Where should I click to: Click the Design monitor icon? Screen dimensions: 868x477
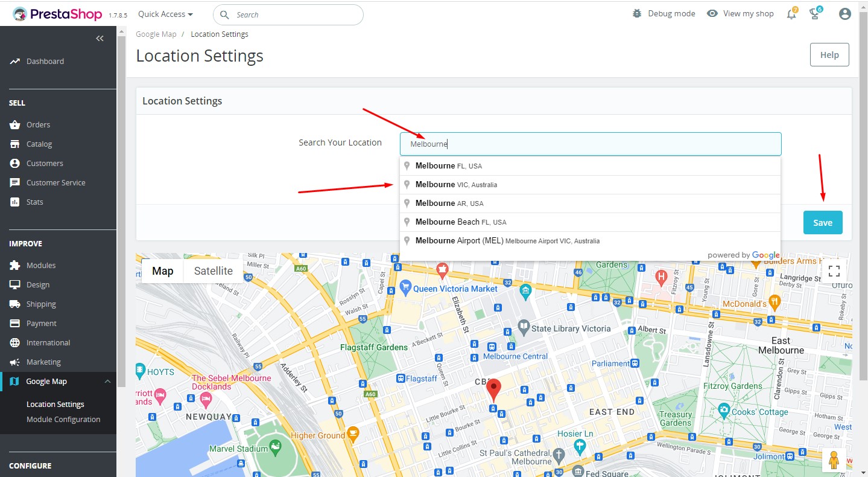[x=14, y=284]
